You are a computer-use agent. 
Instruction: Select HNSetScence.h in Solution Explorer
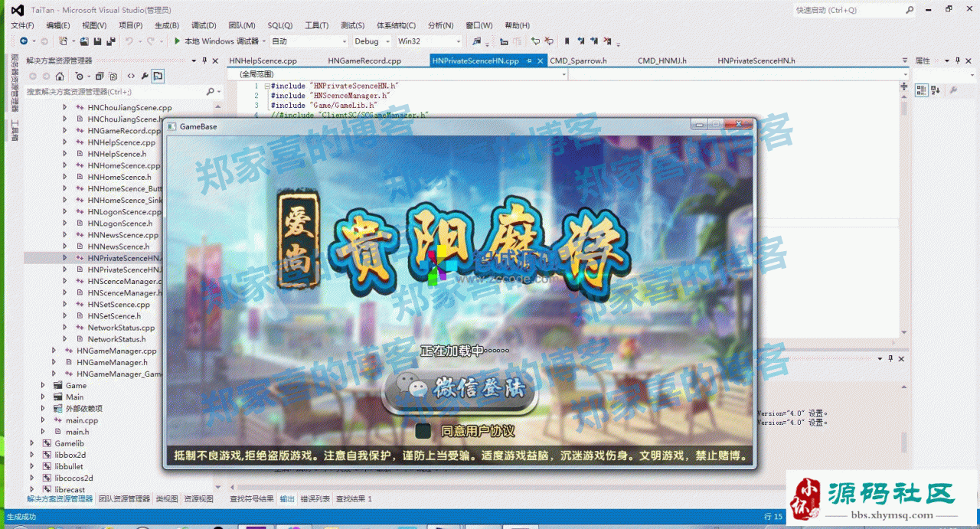[114, 316]
